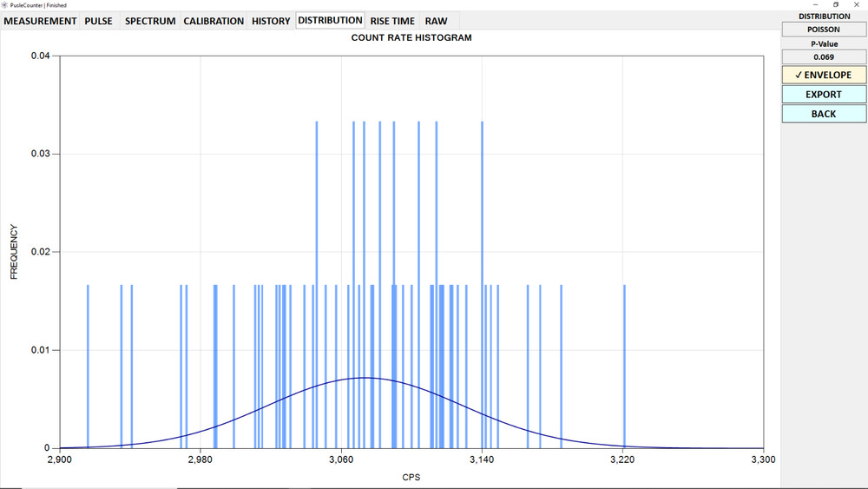
Task: Minimize the PulseCounter window
Action: click(815, 4)
